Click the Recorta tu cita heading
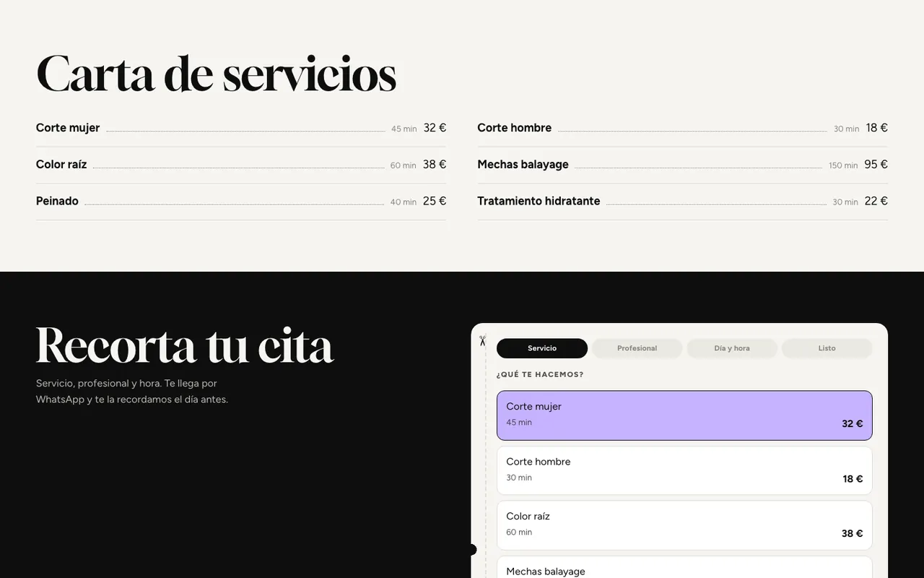Screen dimensions: 924x578 [x=185, y=345]
